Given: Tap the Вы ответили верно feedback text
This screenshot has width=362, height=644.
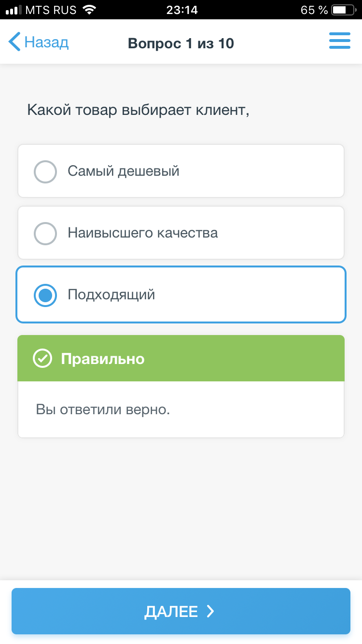Looking at the screenshot, I should (x=103, y=410).
